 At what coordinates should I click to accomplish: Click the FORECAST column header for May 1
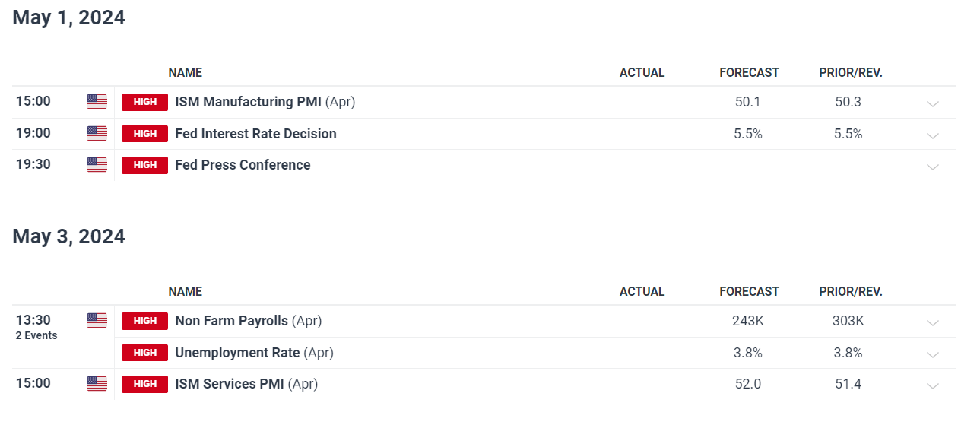749,73
